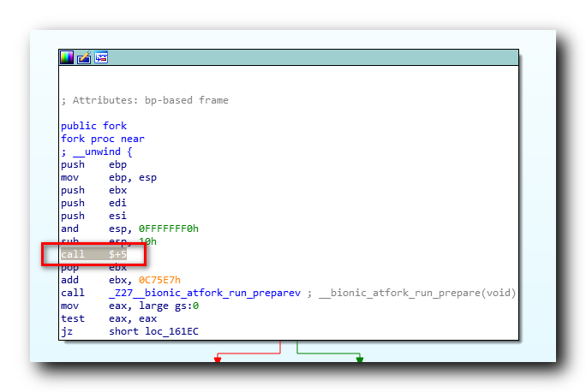This screenshot has height=392, width=586.
Task: Click the 0FFFFFFF0h operand value
Action: (x=169, y=229)
